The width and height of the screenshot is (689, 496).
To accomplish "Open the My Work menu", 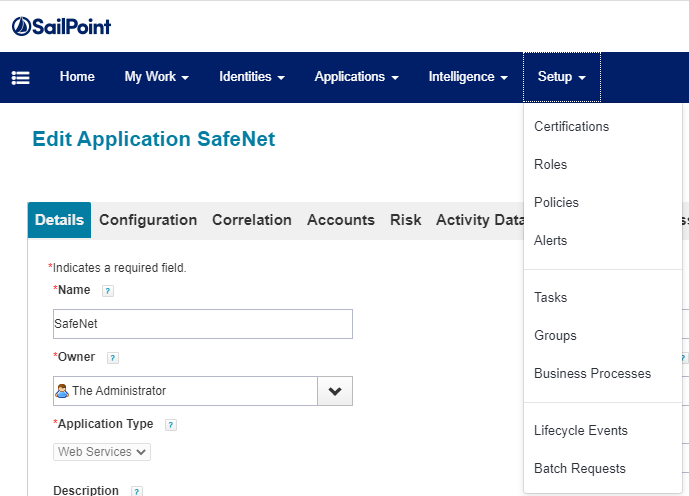I will tap(157, 77).
